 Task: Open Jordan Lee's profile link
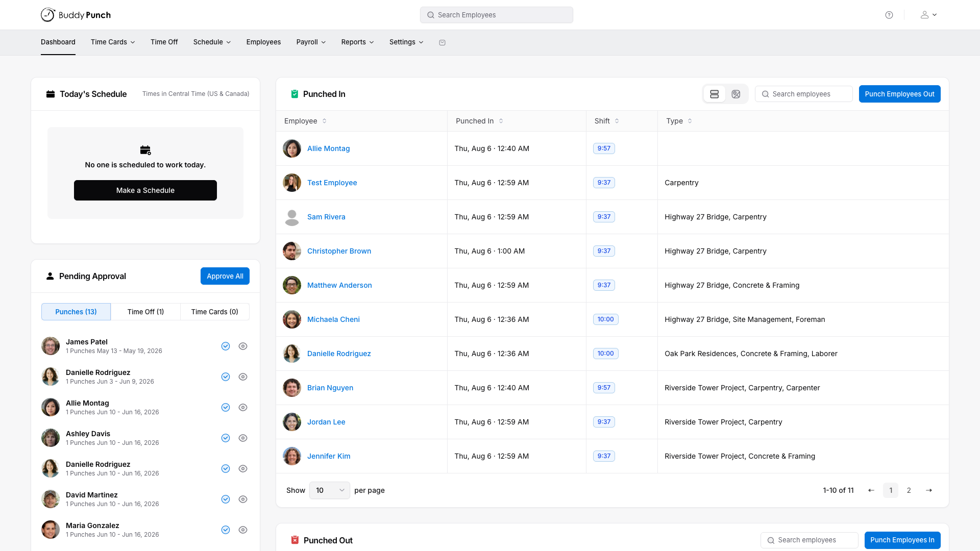pos(326,422)
